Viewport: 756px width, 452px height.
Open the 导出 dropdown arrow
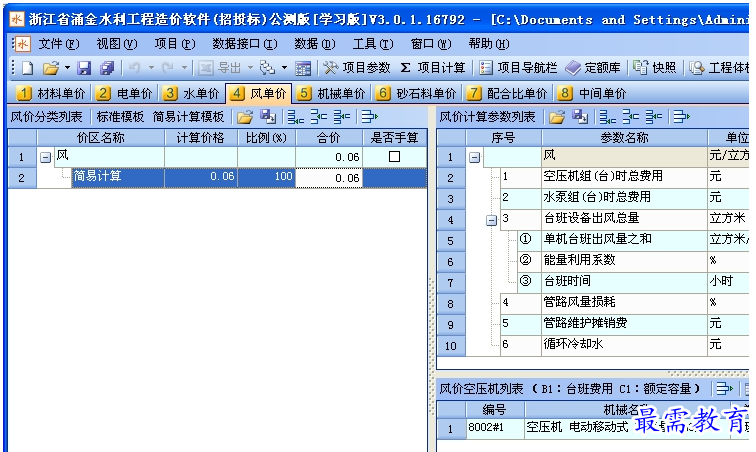point(250,68)
